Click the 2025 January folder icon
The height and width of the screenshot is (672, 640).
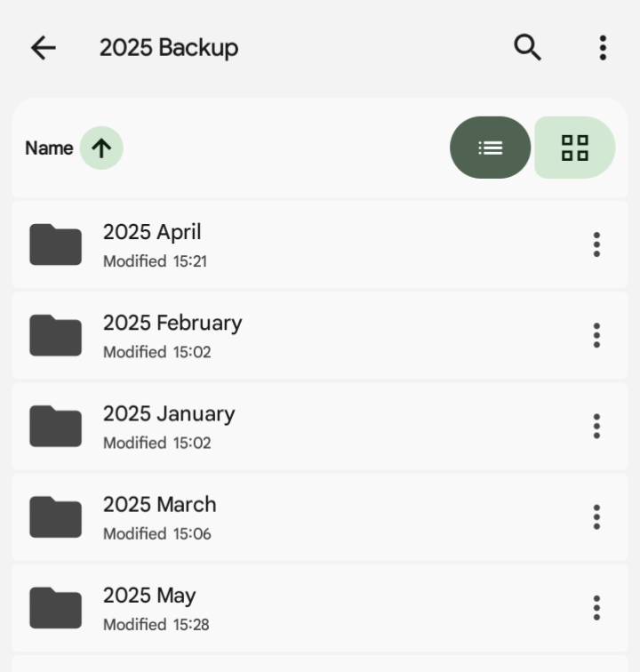(55, 426)
